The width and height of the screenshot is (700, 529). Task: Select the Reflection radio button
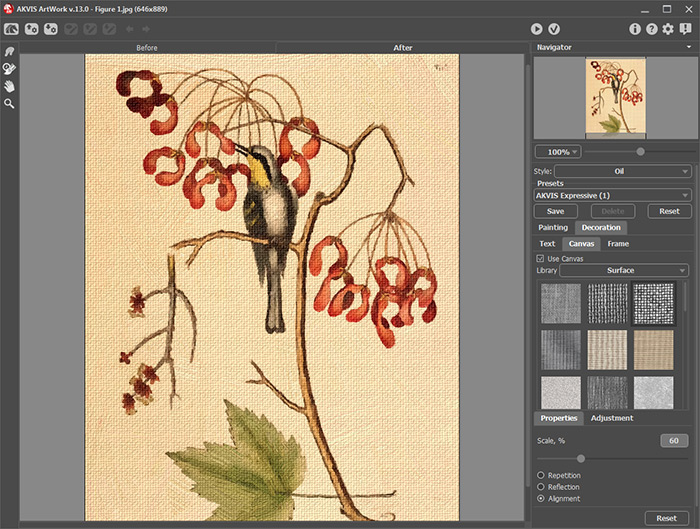(541, 487)
